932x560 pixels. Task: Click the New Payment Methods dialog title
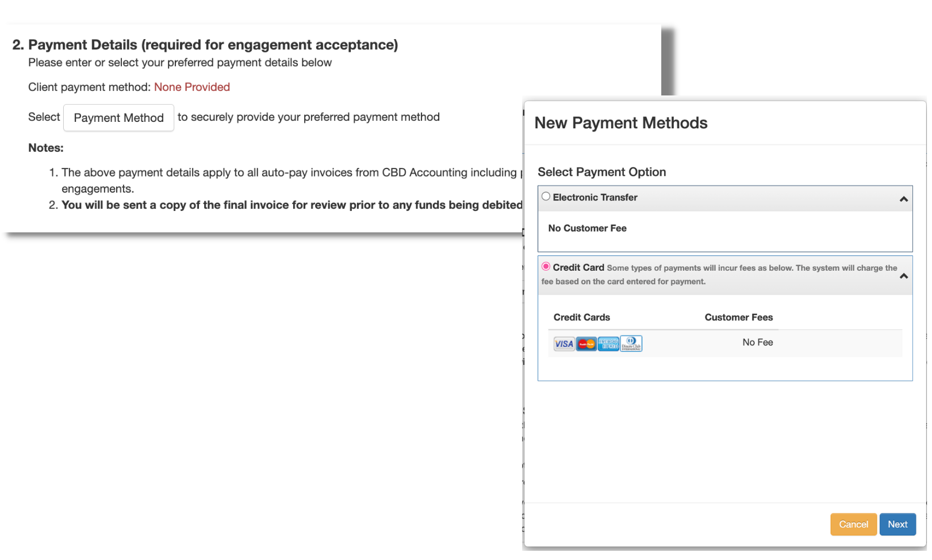(x=620, y=123)
